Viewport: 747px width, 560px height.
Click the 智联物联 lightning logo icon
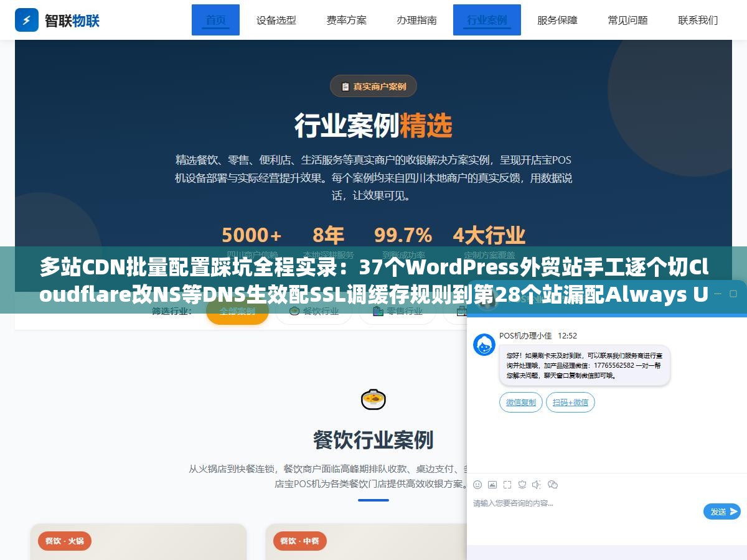click(x=27, y=20)
